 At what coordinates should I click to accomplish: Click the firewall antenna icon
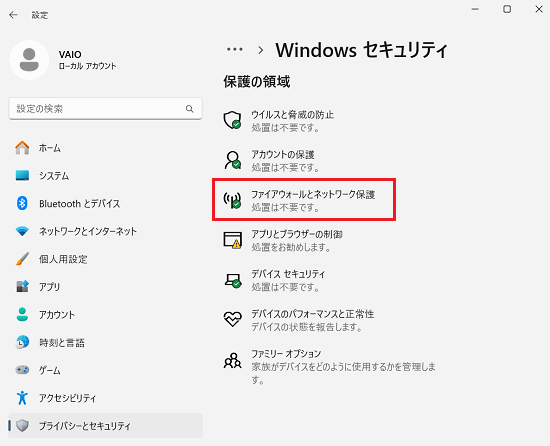(232, 200)
